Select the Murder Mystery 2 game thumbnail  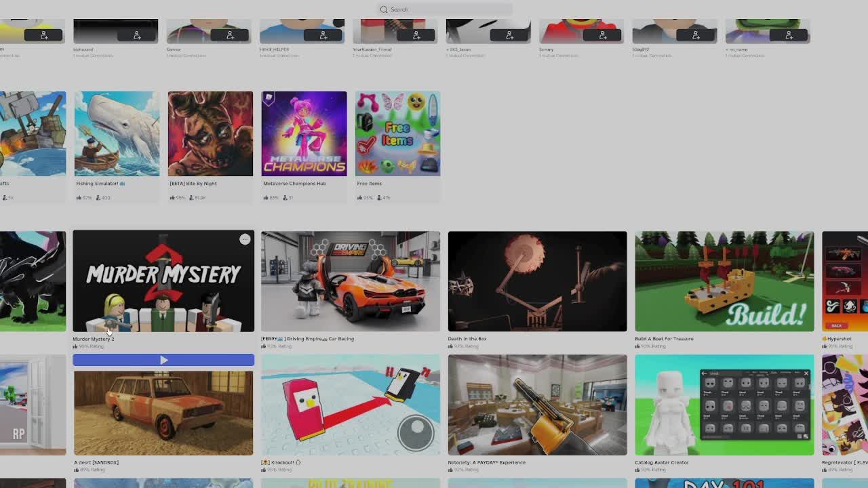coord(163,281)
